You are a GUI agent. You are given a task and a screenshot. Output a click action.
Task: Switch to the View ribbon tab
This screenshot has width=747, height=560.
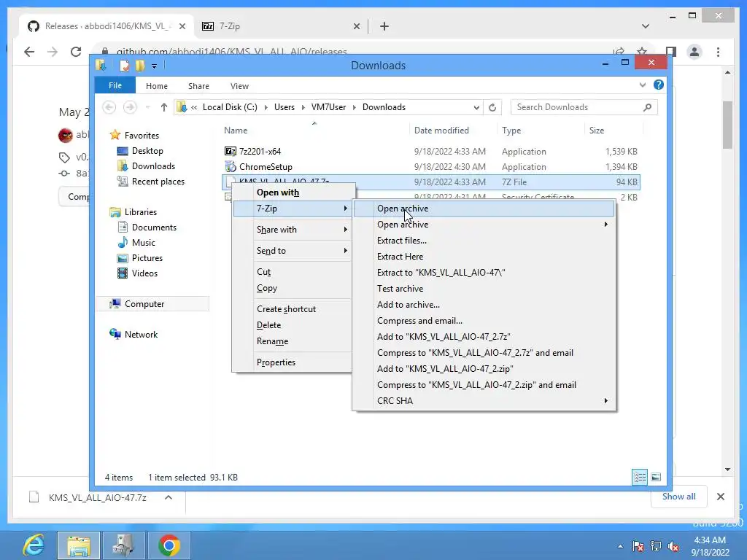point(239,86)
